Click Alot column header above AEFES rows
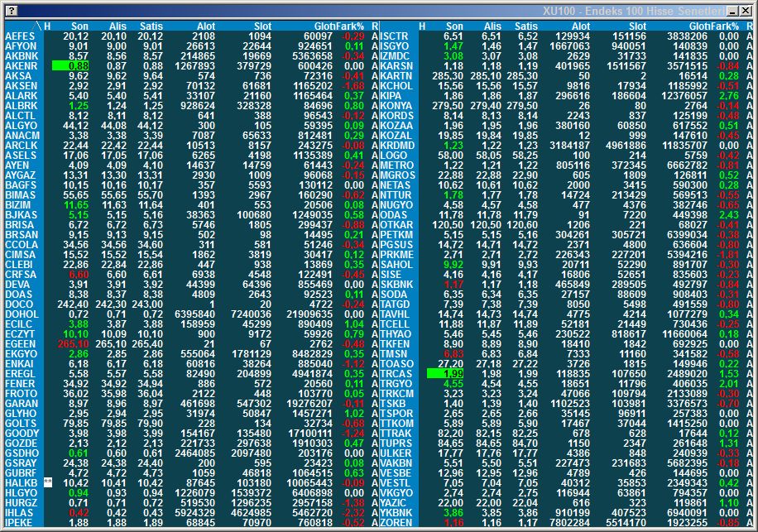This screenshot has height=532, width=758. [x=206, y=26]
